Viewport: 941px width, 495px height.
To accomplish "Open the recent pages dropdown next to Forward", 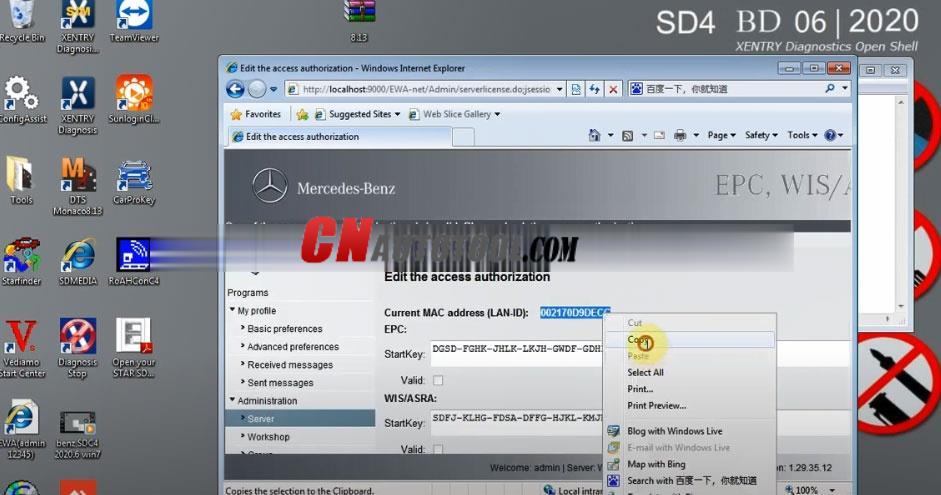I will pyautogui.click(x=274, y=89).
